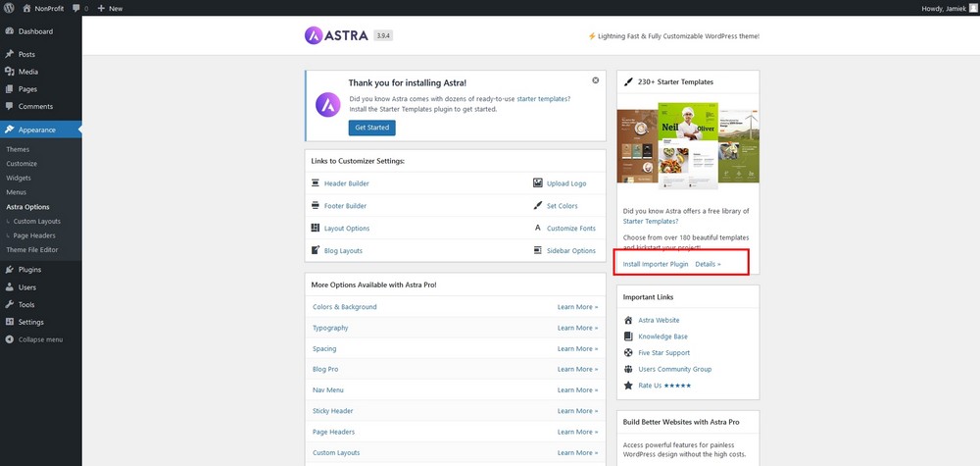
Task: Open Themes submenu item
Action: click(x=18, y=149)
